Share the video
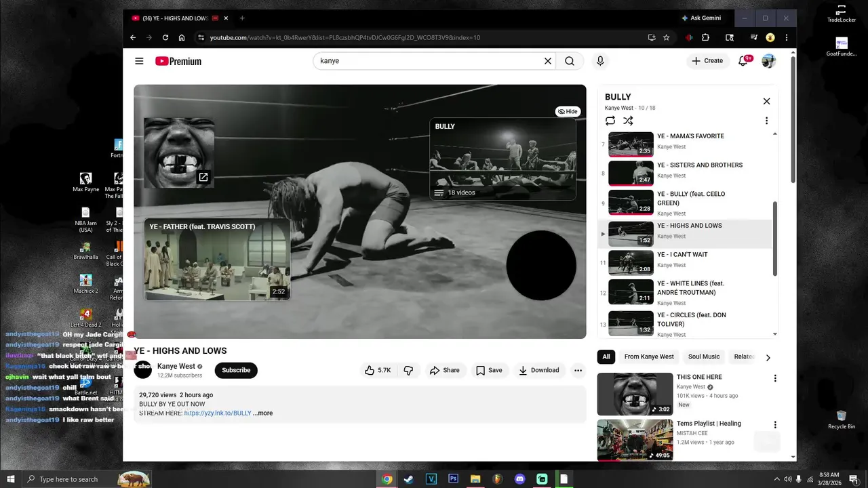 click(444, 370)
